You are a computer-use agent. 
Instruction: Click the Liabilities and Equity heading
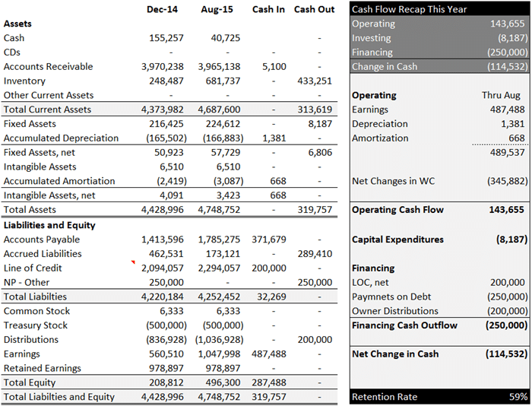click(x=49, y=225)
